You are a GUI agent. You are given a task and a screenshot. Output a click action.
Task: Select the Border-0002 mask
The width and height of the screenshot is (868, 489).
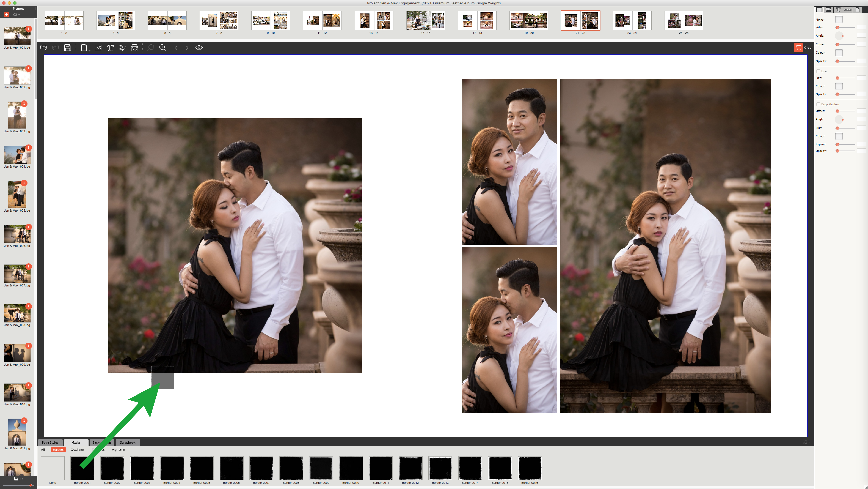[112, 468]
